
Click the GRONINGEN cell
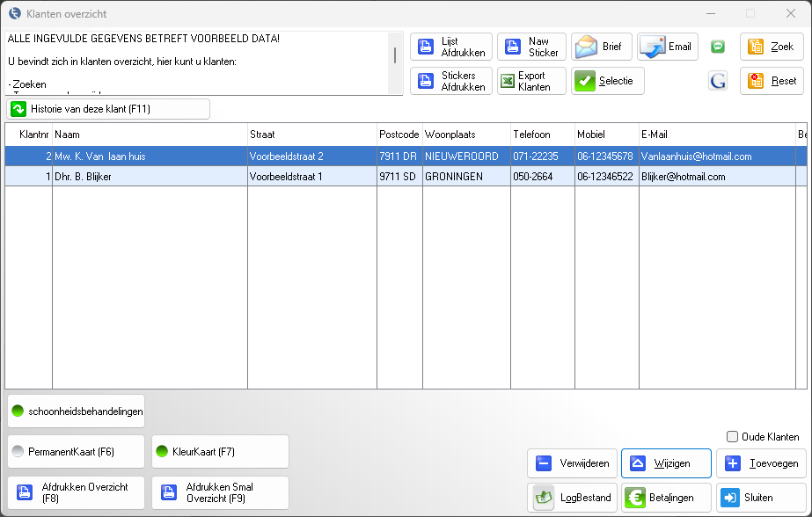[x=466, y=177]
